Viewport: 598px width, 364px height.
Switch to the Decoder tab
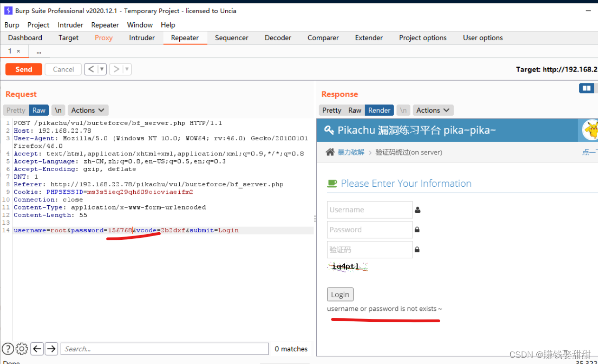[278, 37]
